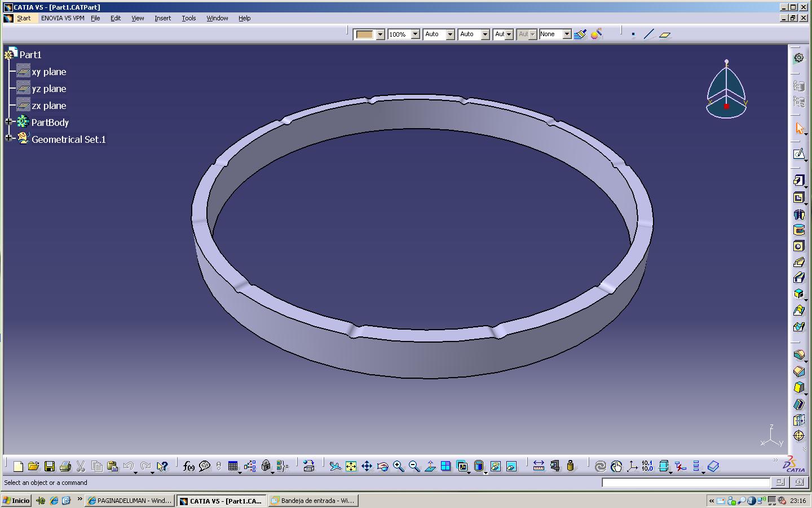Toggle Hide/Show icon in view toolbar
The image size is (812, 508).
[x=495, y=466]
